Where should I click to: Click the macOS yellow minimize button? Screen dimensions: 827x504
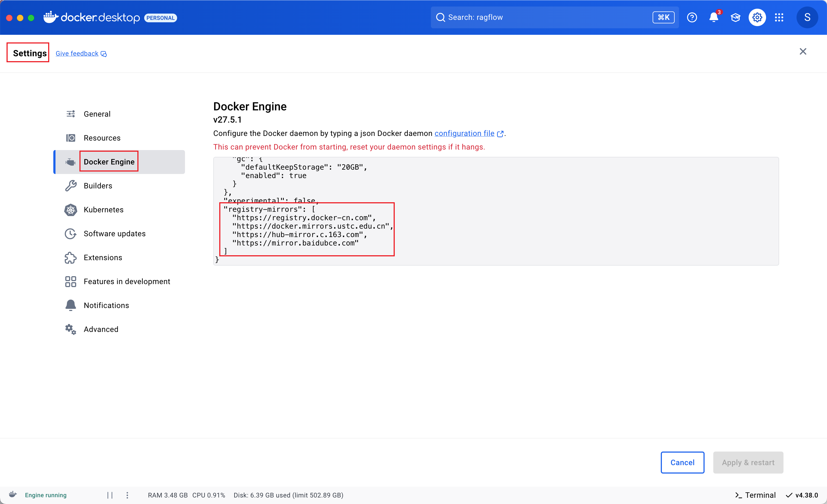tap(20, 18)
